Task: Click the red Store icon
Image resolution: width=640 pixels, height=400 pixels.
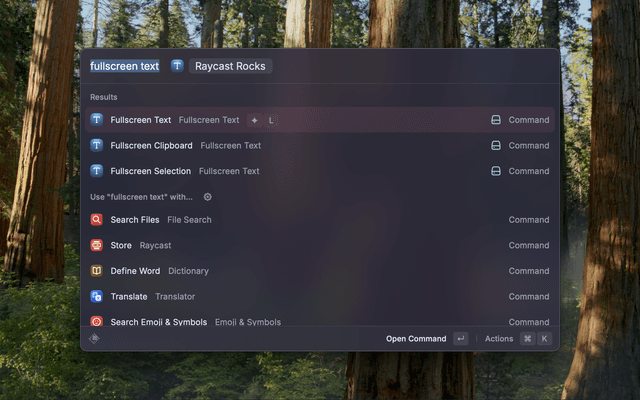Action: (97, 245)
